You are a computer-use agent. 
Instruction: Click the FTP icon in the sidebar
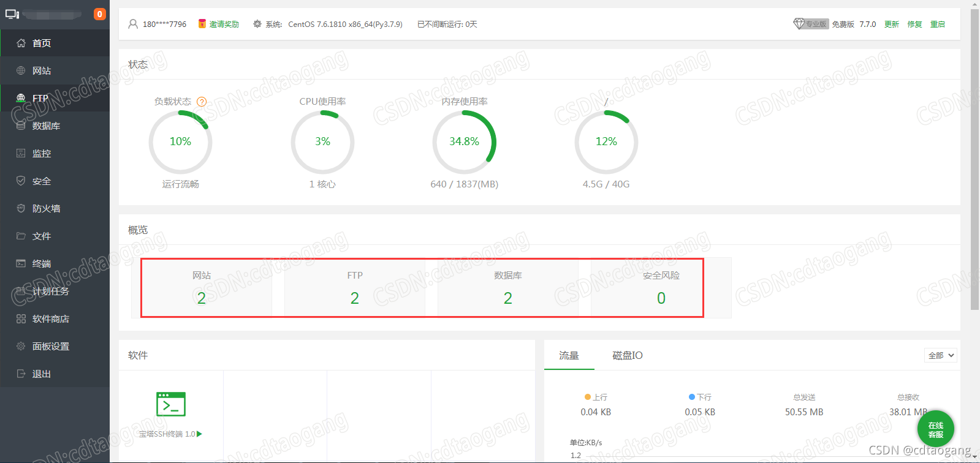[x=21, y=98]
